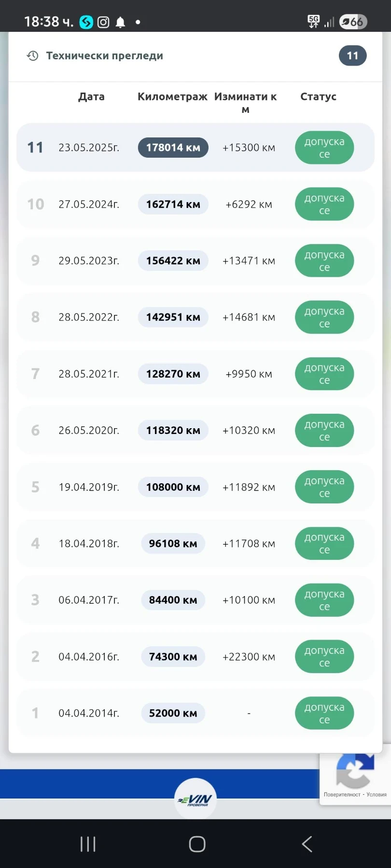Open recent apps with three-bar icon
This screenshot has height=868, width=391.
pos(88,844)
